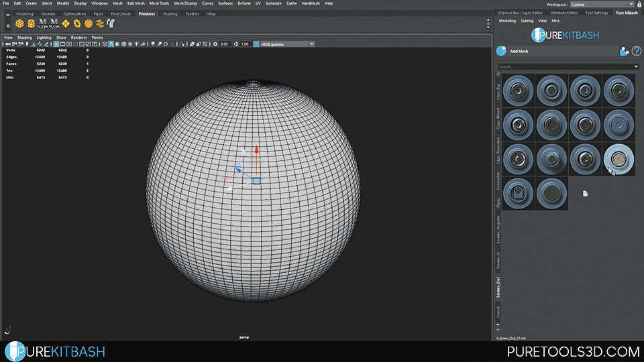Click the 12_Cyln shelf icon
The width and height of the screenshot is (644, 362).
pos(42,23)
